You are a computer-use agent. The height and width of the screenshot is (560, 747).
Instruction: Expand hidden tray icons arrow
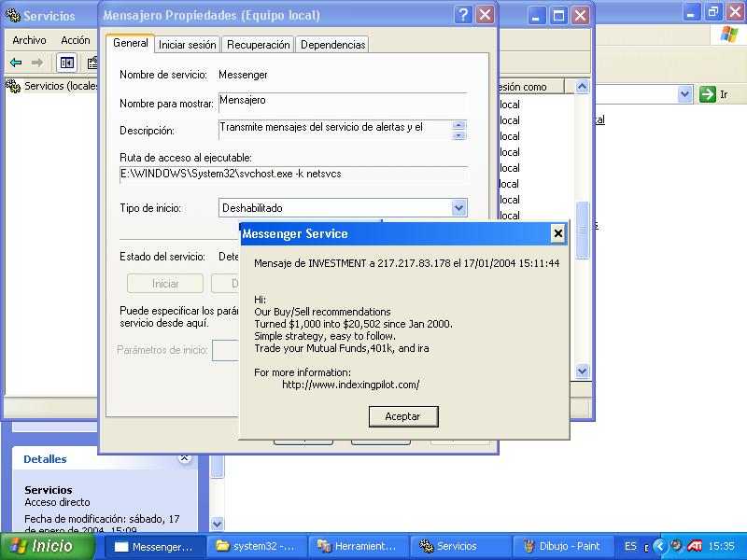660,546
